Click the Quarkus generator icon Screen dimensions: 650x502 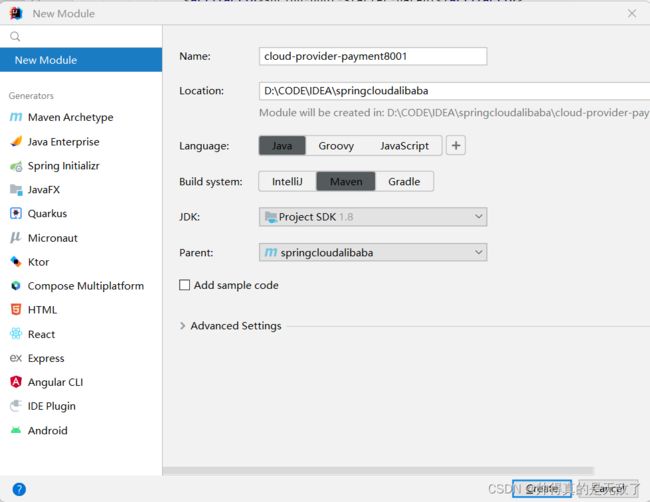point(16,213)
